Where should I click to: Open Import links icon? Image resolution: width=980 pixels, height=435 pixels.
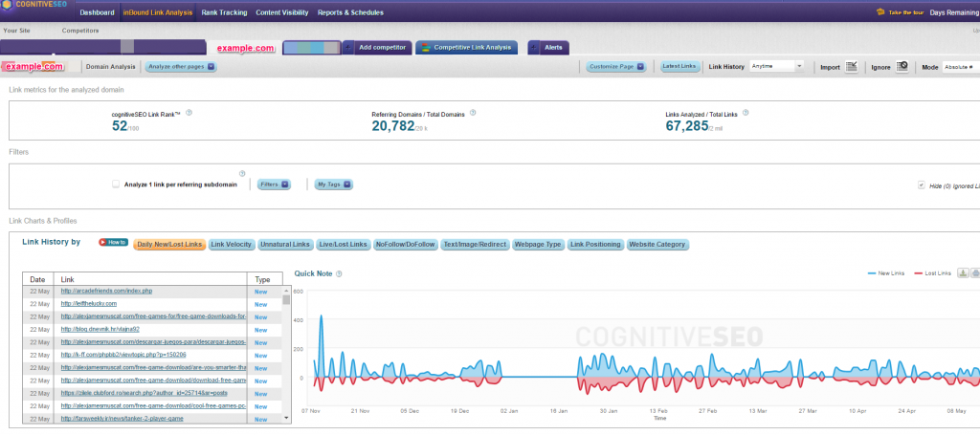point(851,67)
